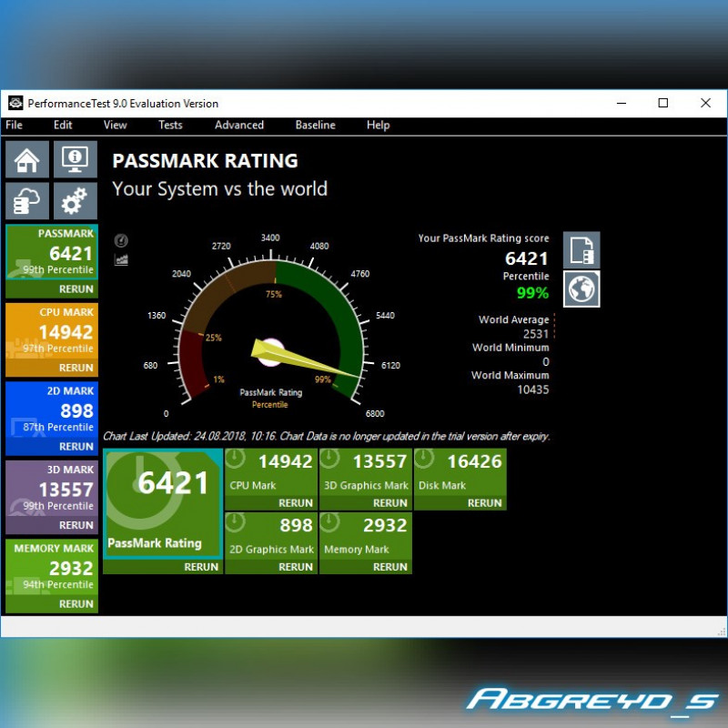
Task: Open the File menu
Action: coord(14,125)
